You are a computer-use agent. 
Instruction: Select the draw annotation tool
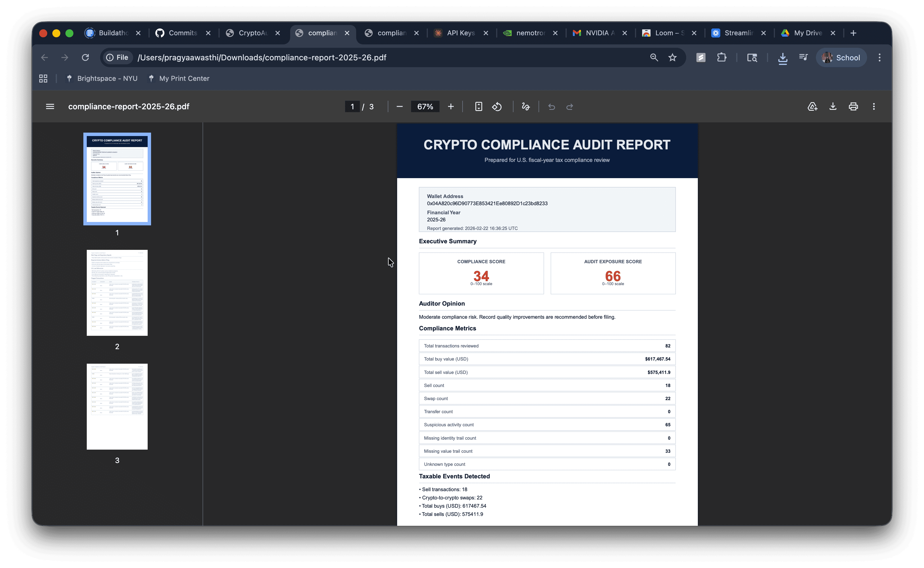(526, 107)
